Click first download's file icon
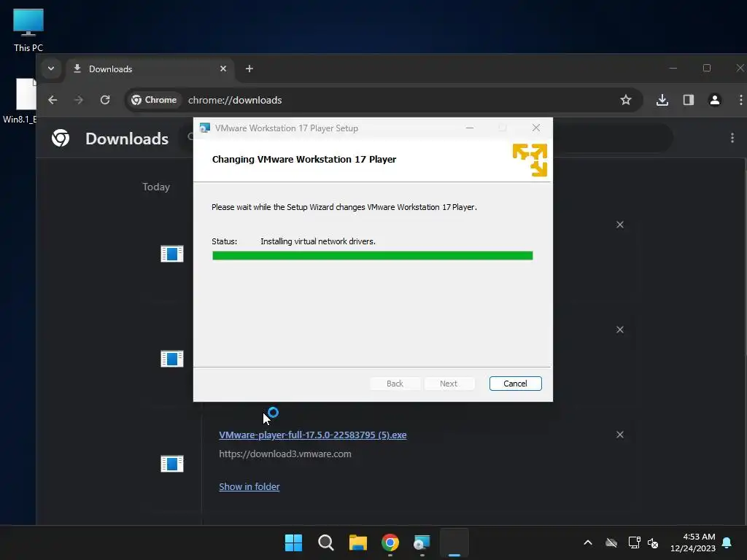747x560 pixels. point(172,254)
